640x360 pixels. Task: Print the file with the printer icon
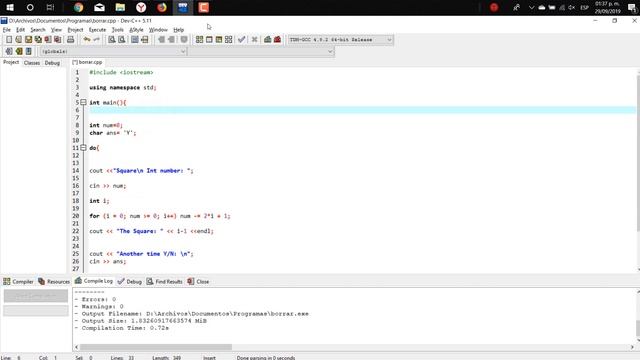71,40
